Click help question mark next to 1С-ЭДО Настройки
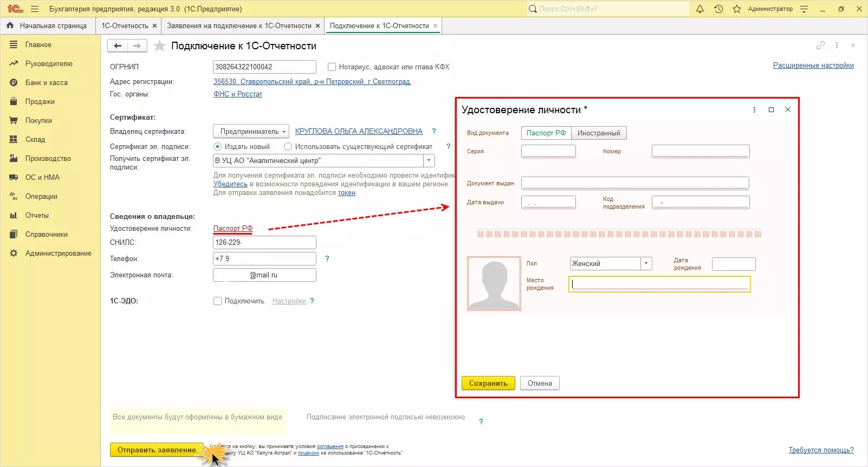868x467 pixels. [312, 301]
